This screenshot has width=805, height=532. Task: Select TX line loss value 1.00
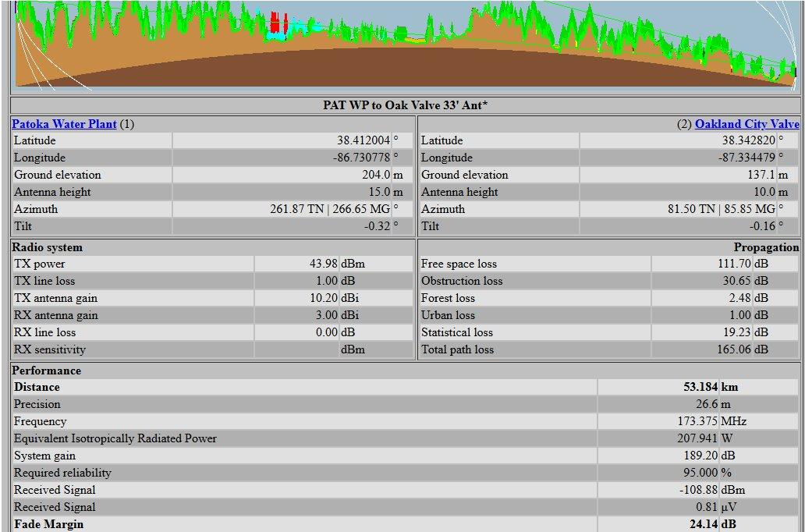(x=327, y=281)
